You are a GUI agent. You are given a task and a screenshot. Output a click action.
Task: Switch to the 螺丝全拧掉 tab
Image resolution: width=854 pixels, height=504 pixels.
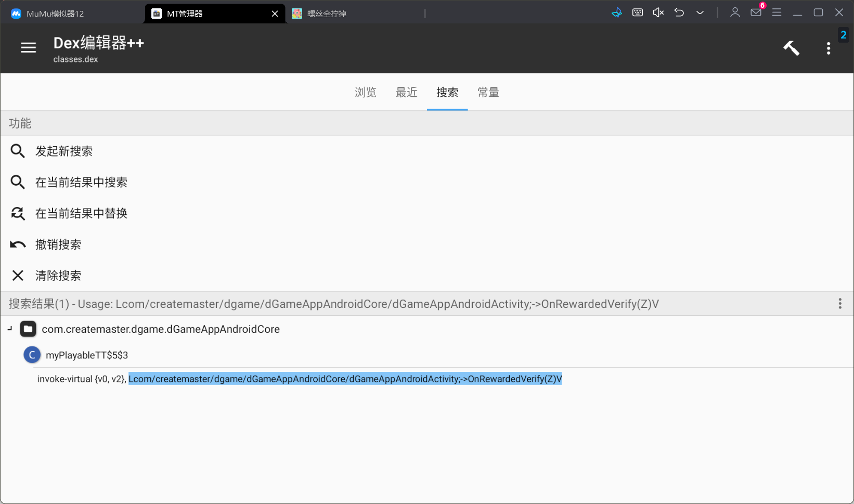click(x=327, y=14)
